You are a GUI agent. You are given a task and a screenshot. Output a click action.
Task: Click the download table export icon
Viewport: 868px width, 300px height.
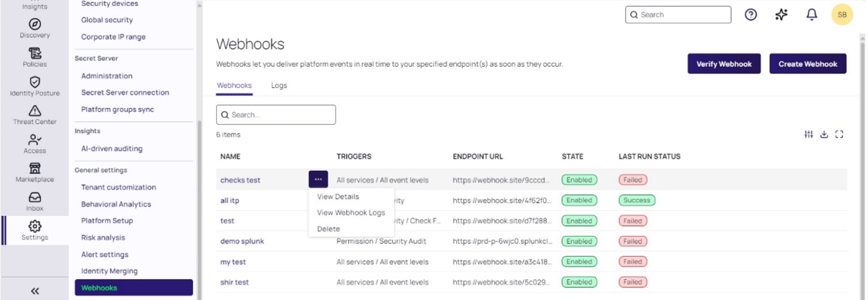824,135
